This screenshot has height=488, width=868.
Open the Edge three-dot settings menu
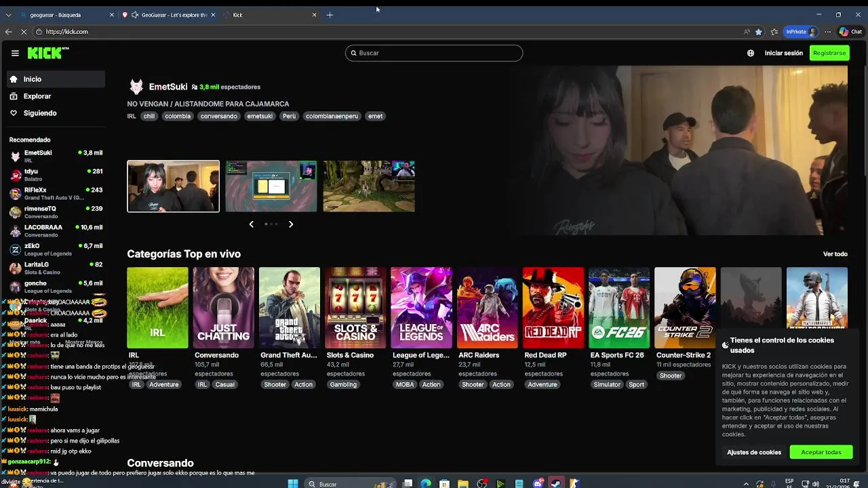click(x=828, y=32)
